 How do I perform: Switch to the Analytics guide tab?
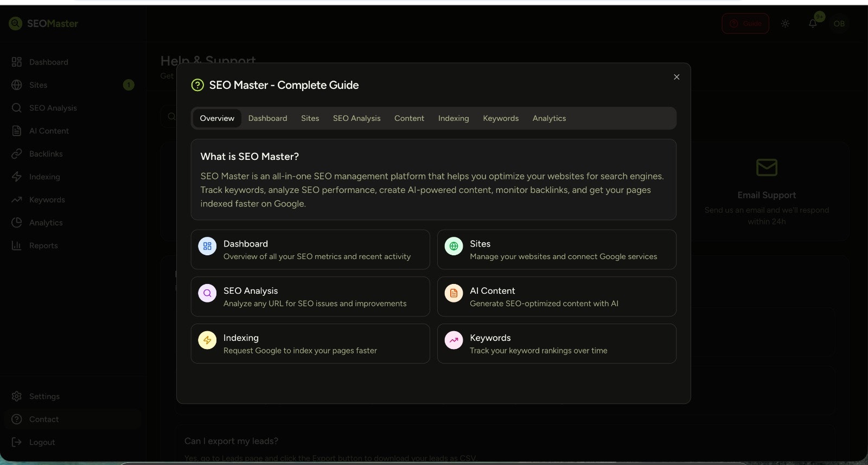pos(549,118)
